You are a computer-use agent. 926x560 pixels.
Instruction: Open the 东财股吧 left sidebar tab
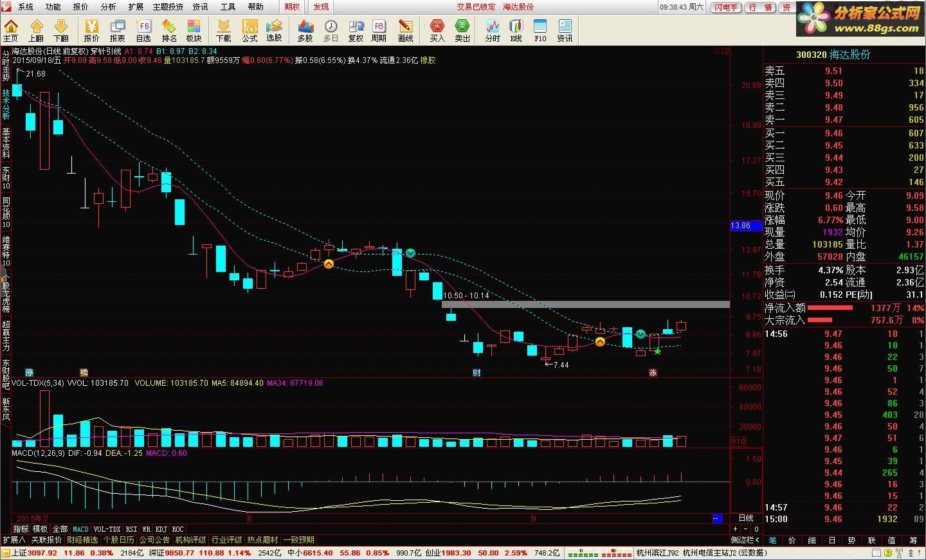pos(6,375)
